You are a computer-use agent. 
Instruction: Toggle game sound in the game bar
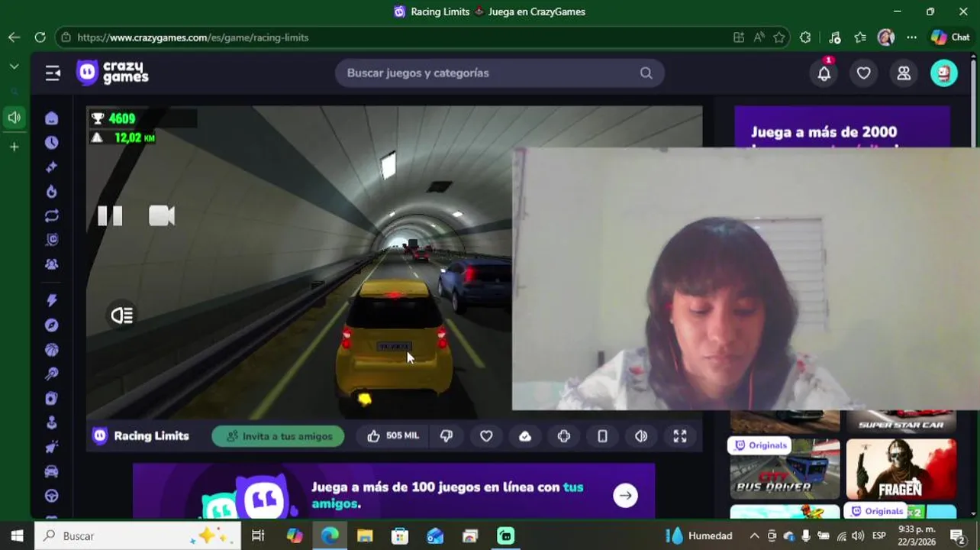click(x=641, y=436)
